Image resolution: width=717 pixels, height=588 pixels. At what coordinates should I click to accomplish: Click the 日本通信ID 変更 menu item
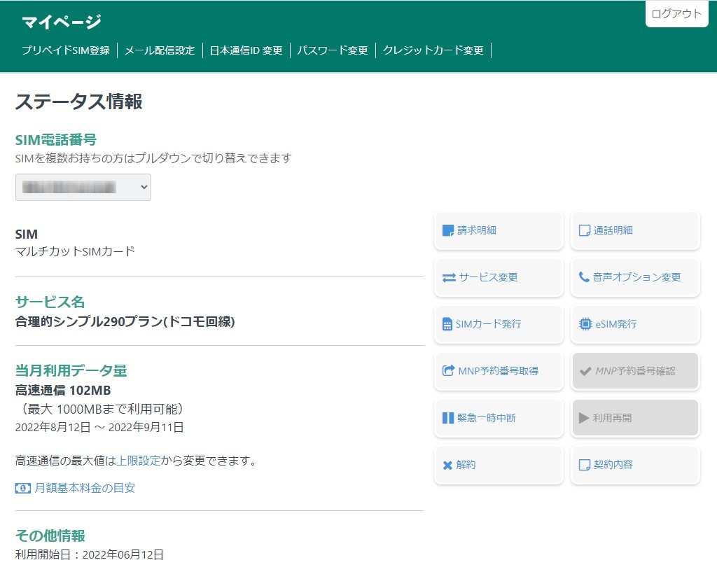coord(246,50)
